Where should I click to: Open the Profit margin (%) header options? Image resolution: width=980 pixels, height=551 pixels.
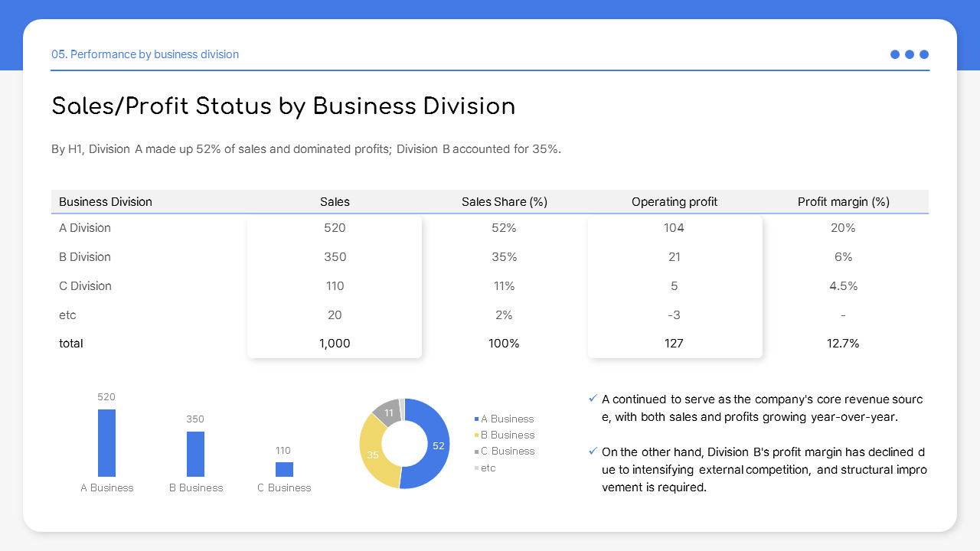(x=843, y=201)
